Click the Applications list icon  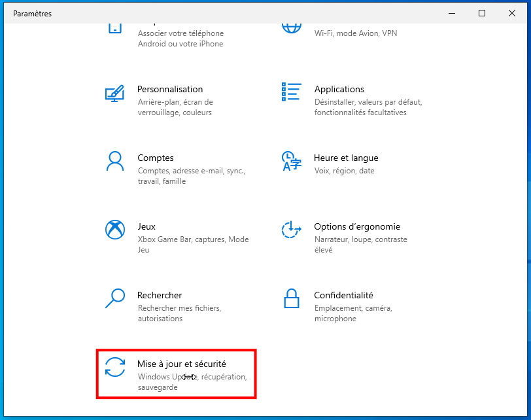(x=291, y=93)
